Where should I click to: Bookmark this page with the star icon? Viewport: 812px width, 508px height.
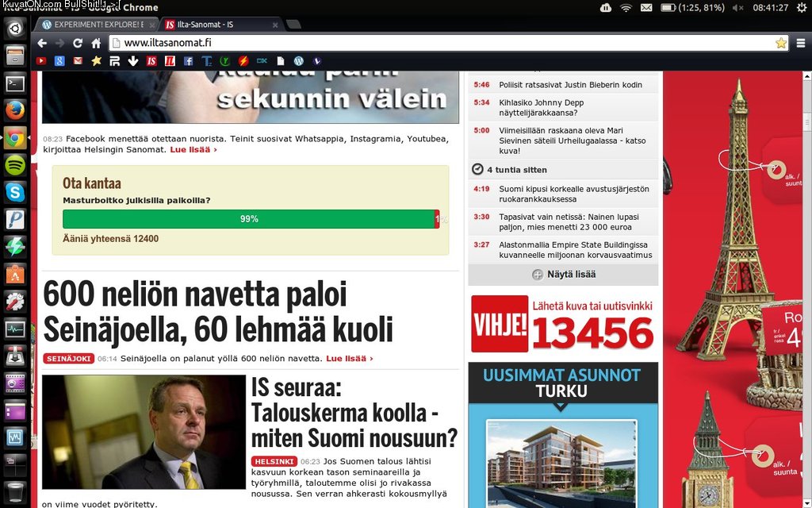[780, 43]
